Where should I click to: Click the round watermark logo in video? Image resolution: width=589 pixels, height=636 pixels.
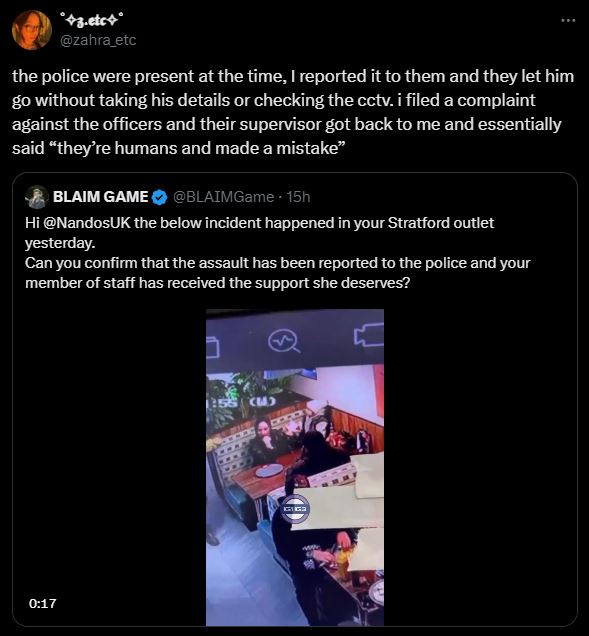coord(295,509)
